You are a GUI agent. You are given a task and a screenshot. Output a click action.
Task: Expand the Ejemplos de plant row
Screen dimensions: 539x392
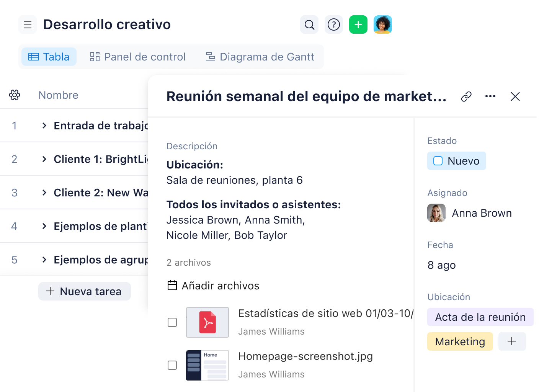click(44, 226)
